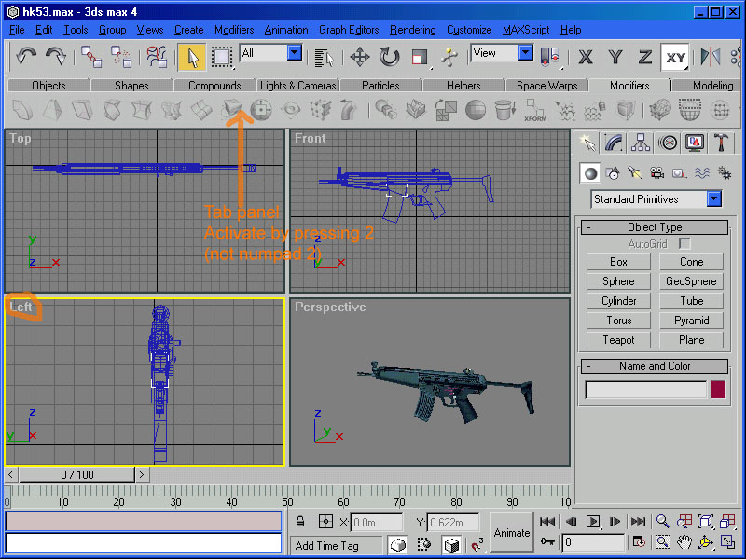746x560 pixels.
Task: Activate the Select and Rotate tool
Action: pos(390,57)
